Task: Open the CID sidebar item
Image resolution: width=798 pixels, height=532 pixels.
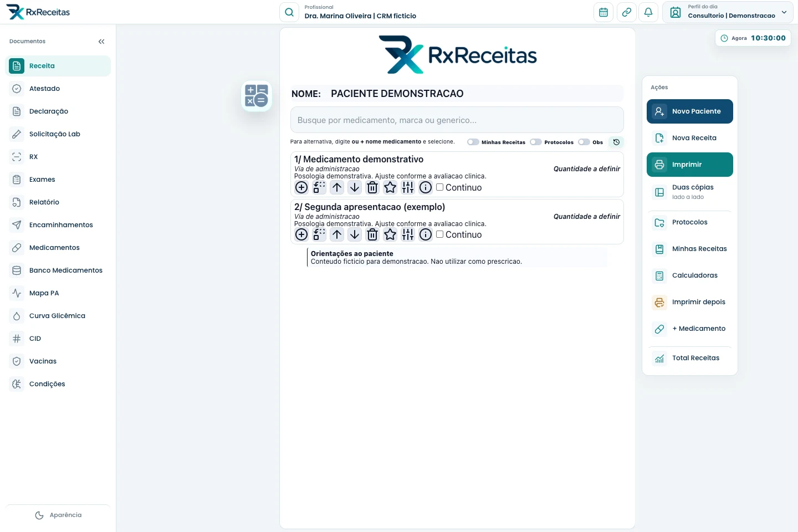Action: [58, 339]
